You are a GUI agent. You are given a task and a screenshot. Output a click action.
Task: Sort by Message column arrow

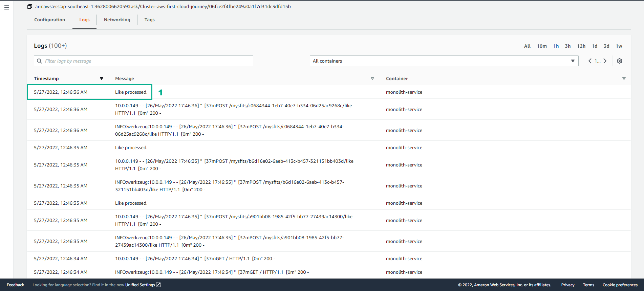372,79
